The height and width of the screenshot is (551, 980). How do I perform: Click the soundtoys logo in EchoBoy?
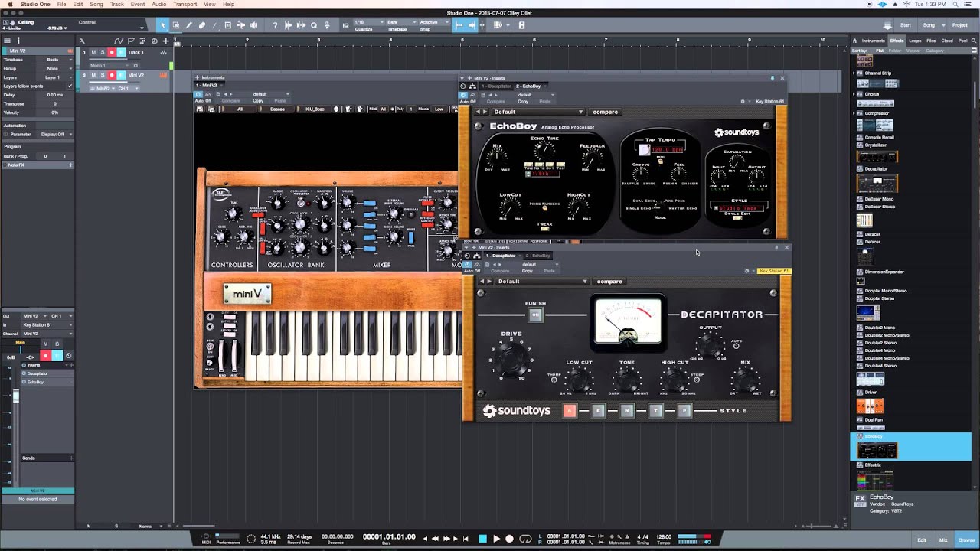[x=737, y=132]
